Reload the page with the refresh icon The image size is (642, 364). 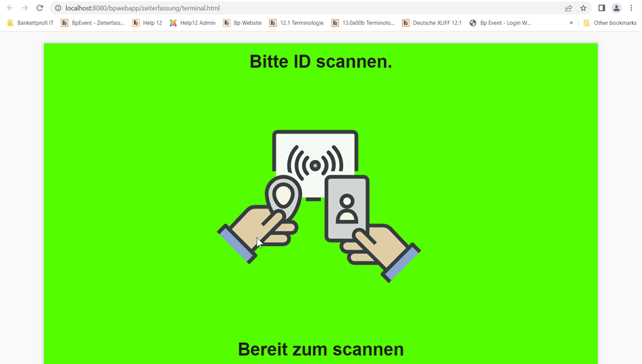40,8
